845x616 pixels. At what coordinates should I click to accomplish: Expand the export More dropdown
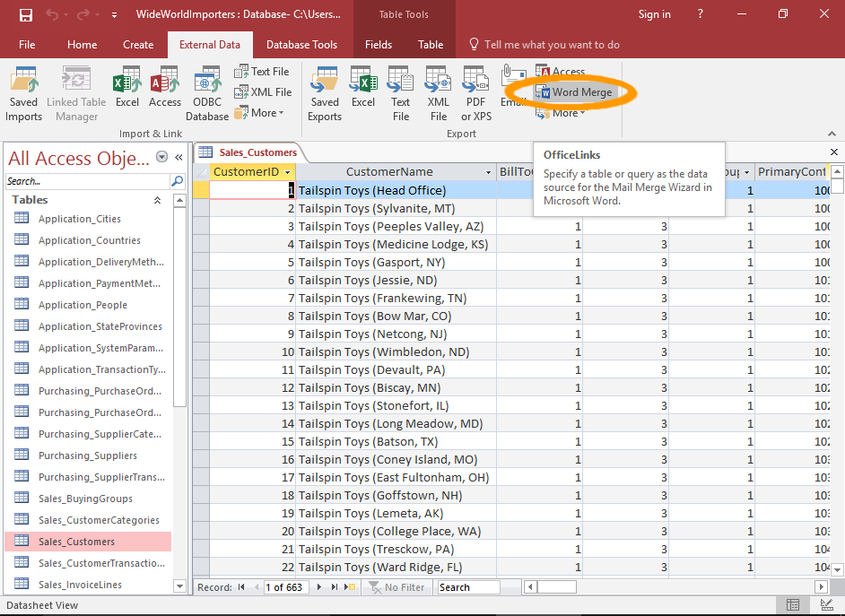tap(561, 113)
